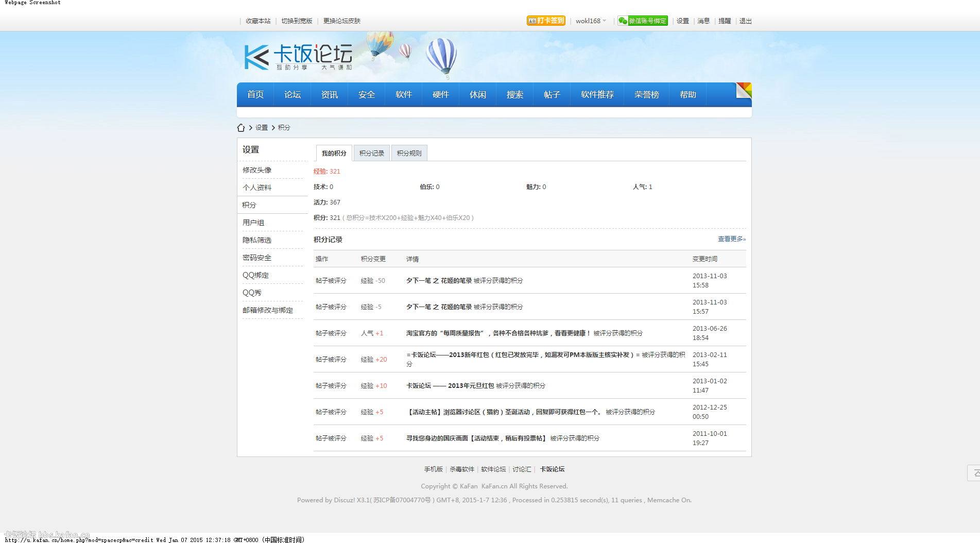Click 杀毒软件 footer link
The image size is (980, 543).
[462, 469]
